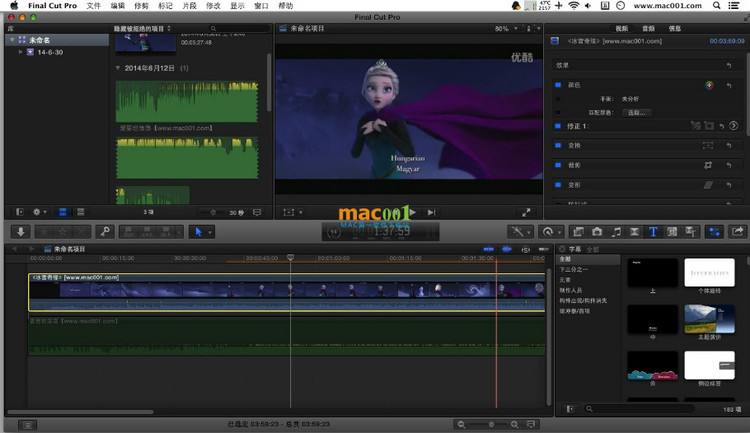Collapse the 2014年6月12日 date group
This screenshot has height=433, width=750.
click(118, 68)
